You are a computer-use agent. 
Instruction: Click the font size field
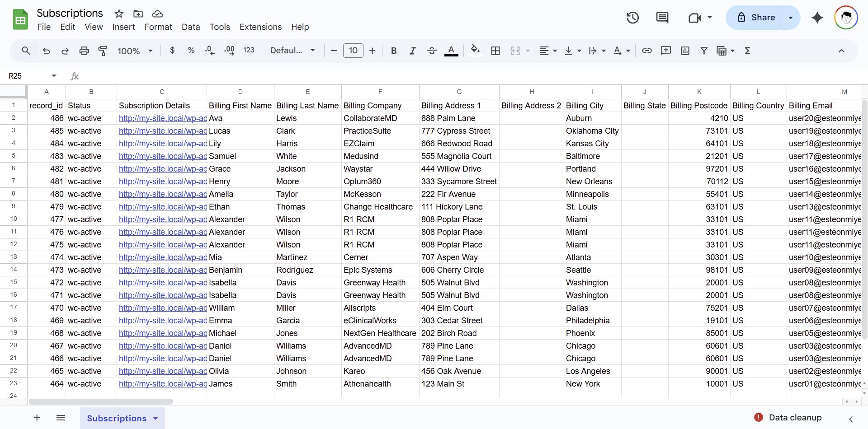tap(353, 51)
